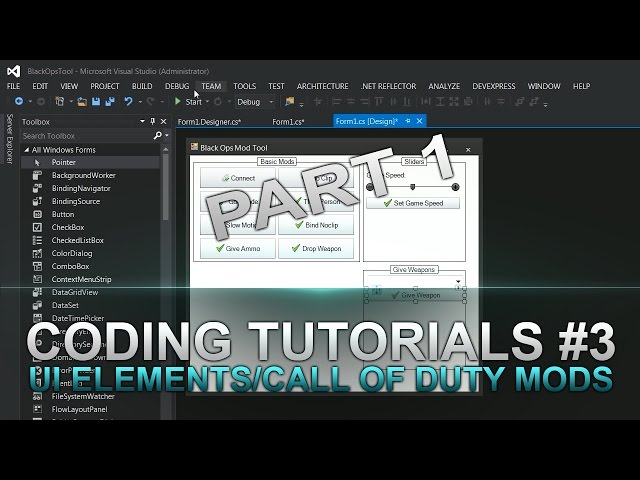Click the Bind Noclip button
The image size is (640, 480).
pyautogui.click(x=316, y=225)
